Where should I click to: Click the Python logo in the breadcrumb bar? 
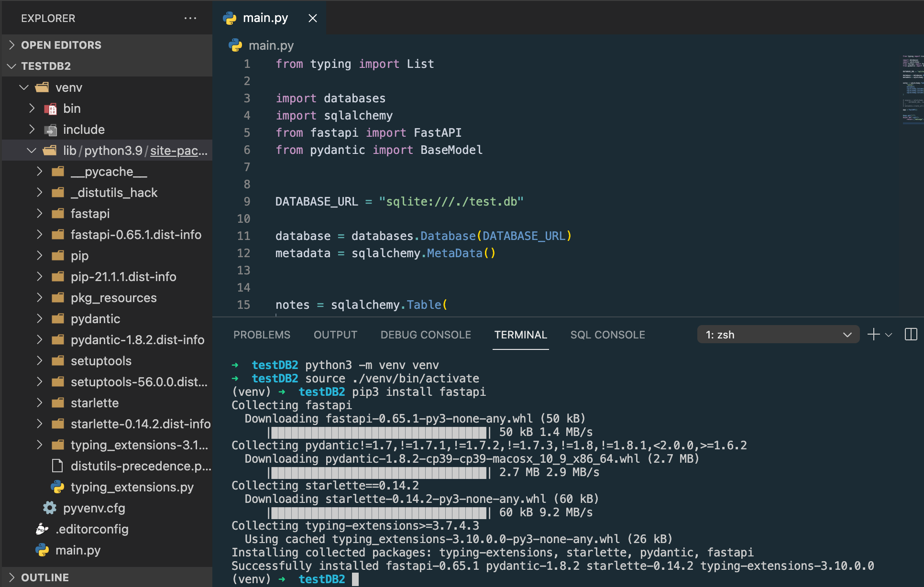point(235,45)
